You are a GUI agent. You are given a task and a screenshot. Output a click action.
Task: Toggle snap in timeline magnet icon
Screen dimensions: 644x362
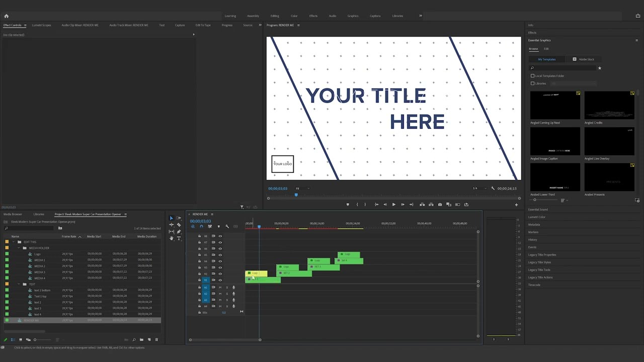(201, 226)
